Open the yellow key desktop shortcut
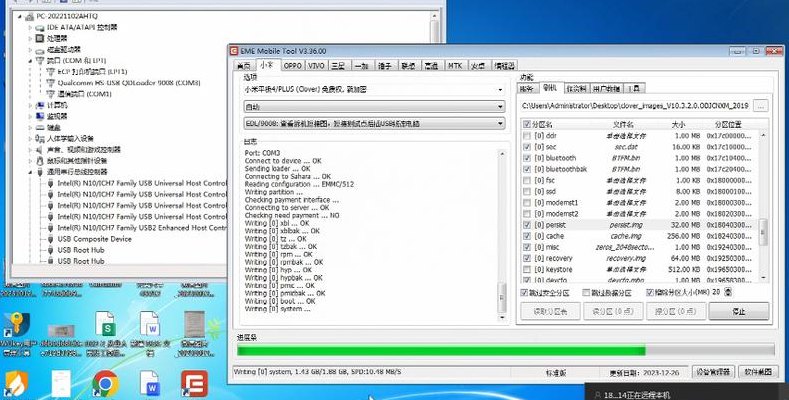The height and width of the screenshot is (400, 789). 16,325
